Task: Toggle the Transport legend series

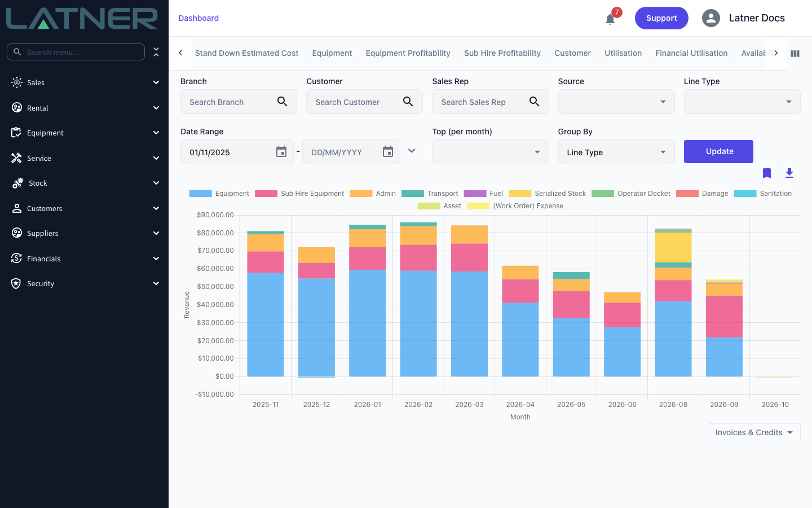Action: (x=430, y=194)
